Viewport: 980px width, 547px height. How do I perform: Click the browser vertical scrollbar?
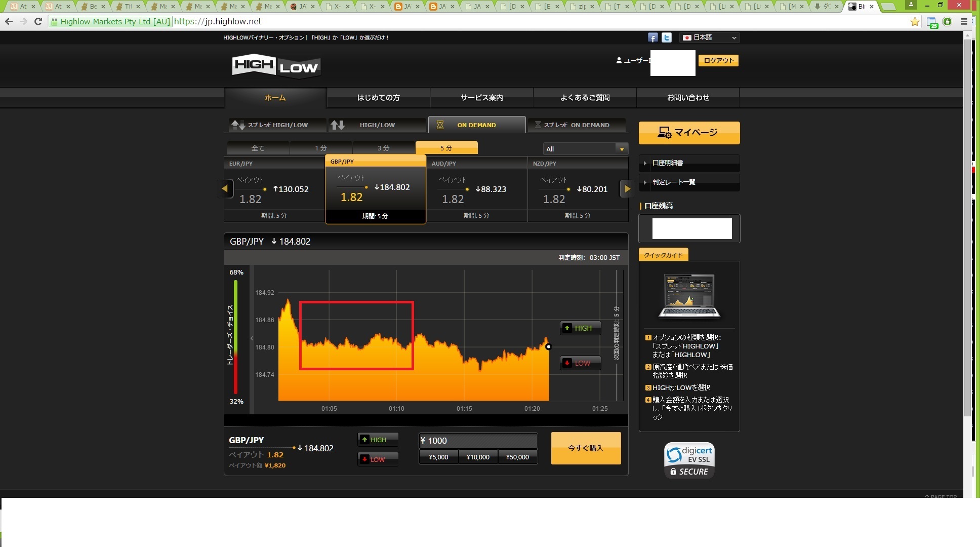click(x=967, y=228)
